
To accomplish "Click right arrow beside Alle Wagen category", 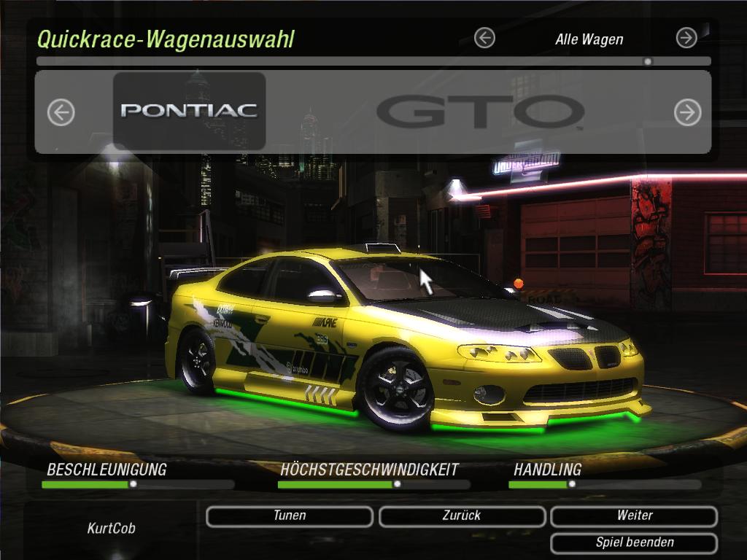I will (686, 38).
